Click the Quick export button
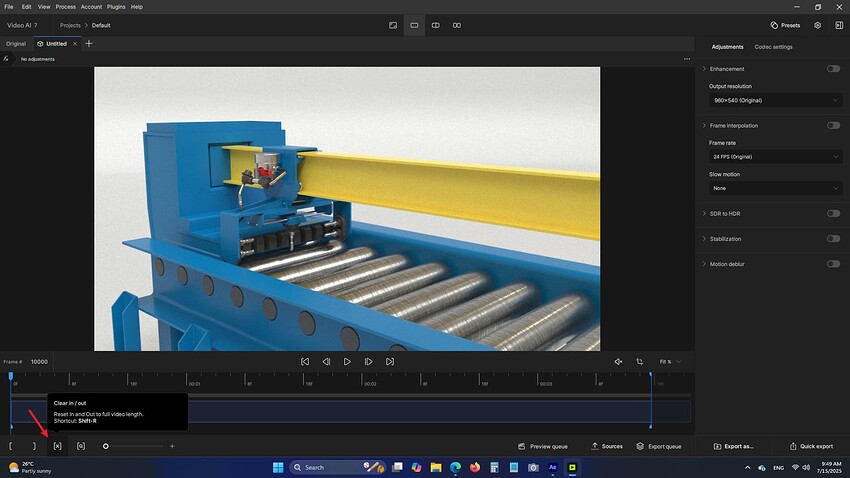 [810, 446]
